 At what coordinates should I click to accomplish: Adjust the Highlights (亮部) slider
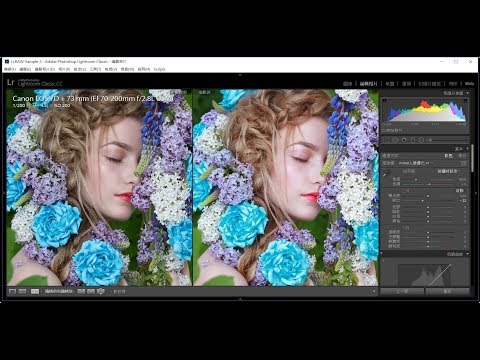[x=428, y=207]
